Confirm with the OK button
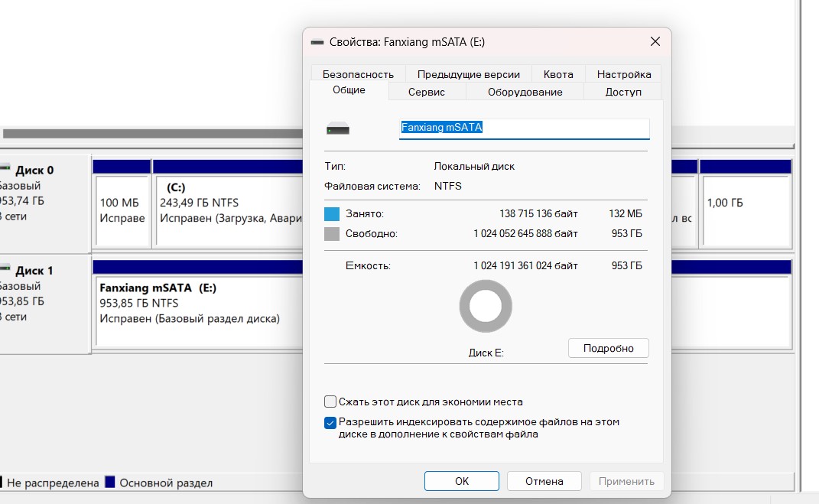 click(x=462, y=481)
